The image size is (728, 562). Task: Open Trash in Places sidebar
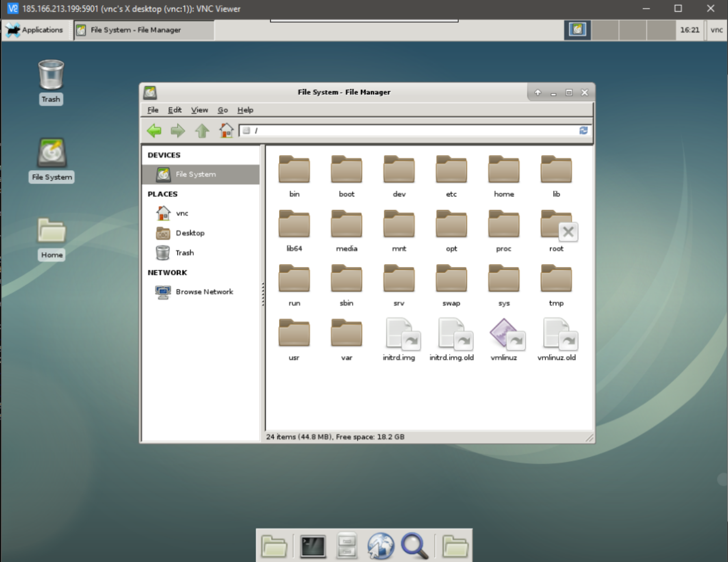pos(201,253)
